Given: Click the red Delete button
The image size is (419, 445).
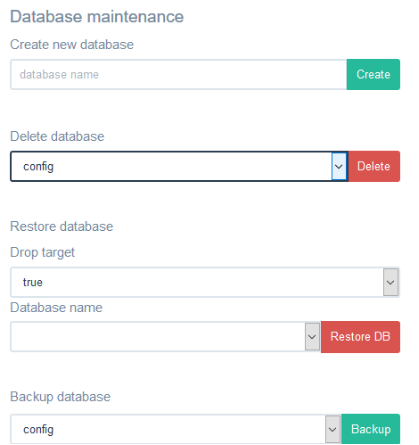Looking at the screenshot, I should (374, 166).
